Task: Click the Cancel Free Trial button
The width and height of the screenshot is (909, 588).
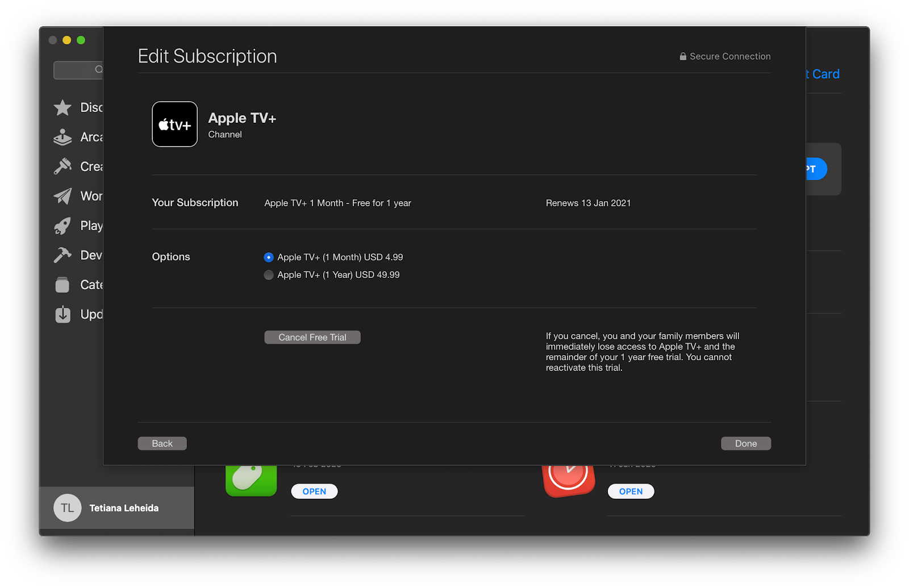Action: (312, 337)
